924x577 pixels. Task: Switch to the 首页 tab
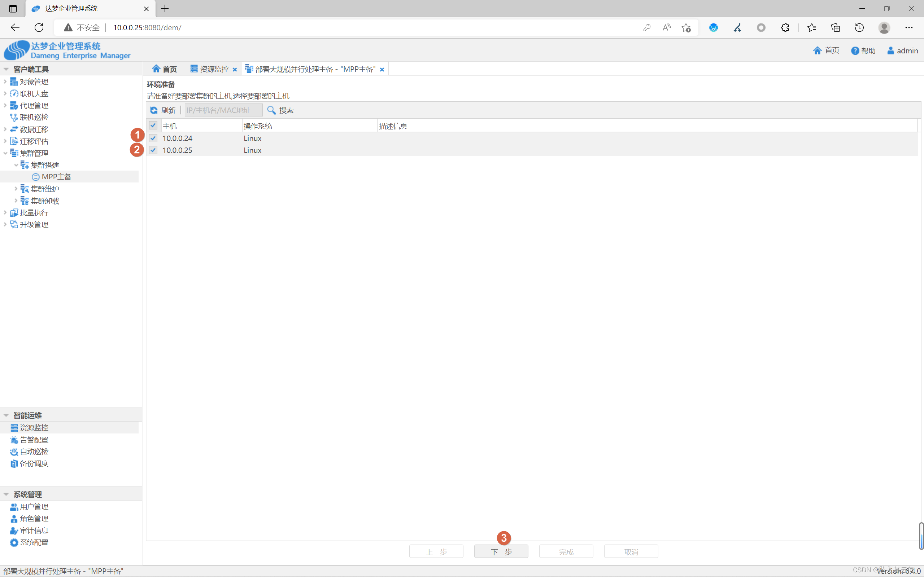pos(165,69)
